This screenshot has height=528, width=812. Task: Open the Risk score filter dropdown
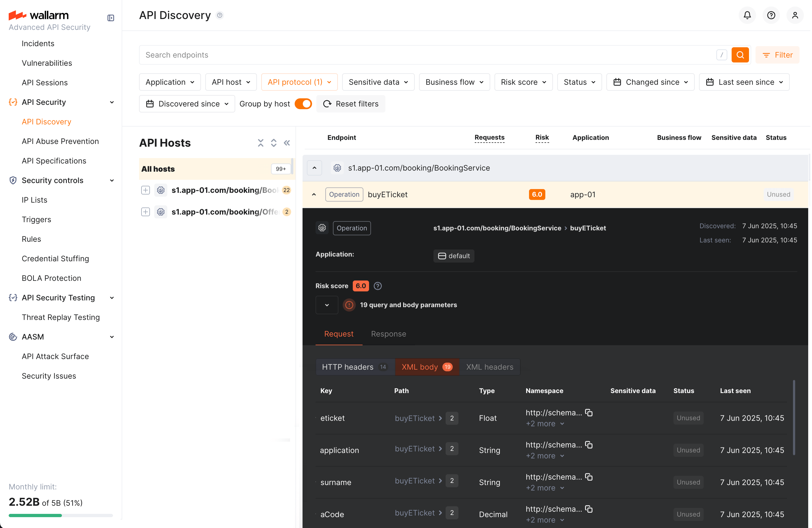click(x=523, y=82)
